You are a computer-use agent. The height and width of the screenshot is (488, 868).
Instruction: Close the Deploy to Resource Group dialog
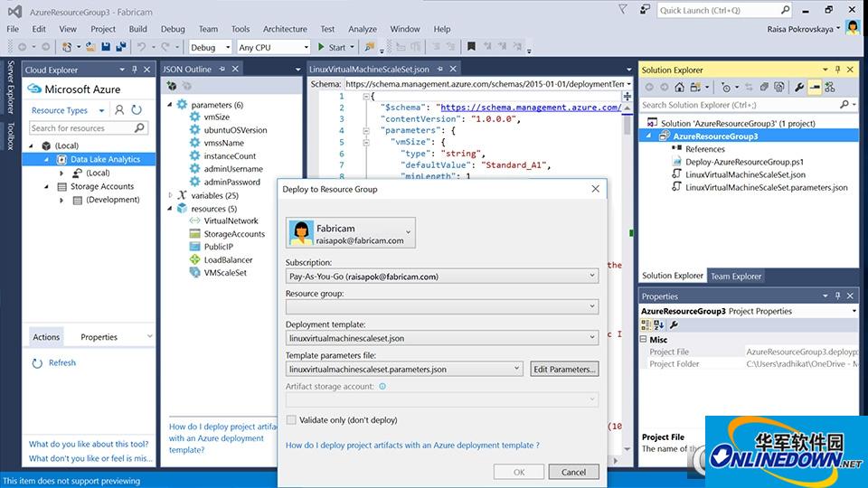[595, 189]
